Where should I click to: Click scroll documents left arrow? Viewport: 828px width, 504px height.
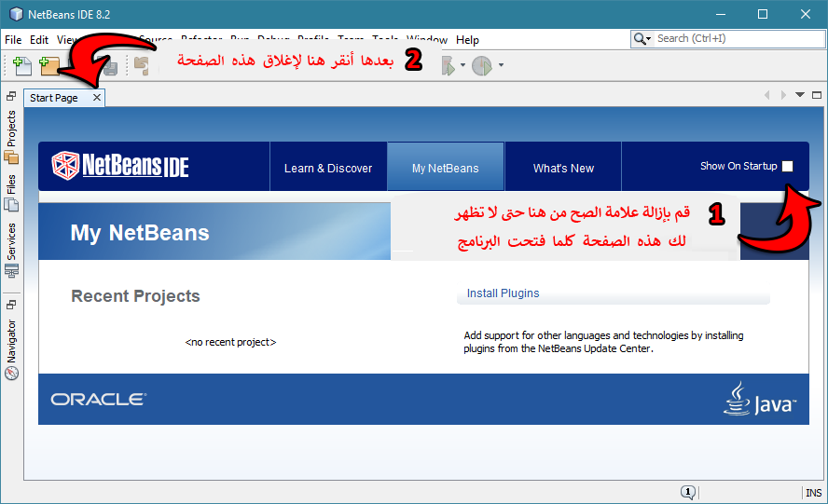click(x=766, y=95)
